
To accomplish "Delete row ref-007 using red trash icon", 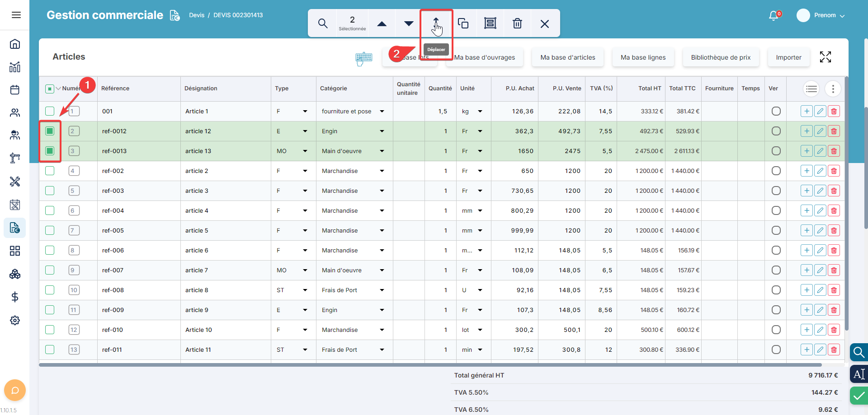I will click(834, 270).
